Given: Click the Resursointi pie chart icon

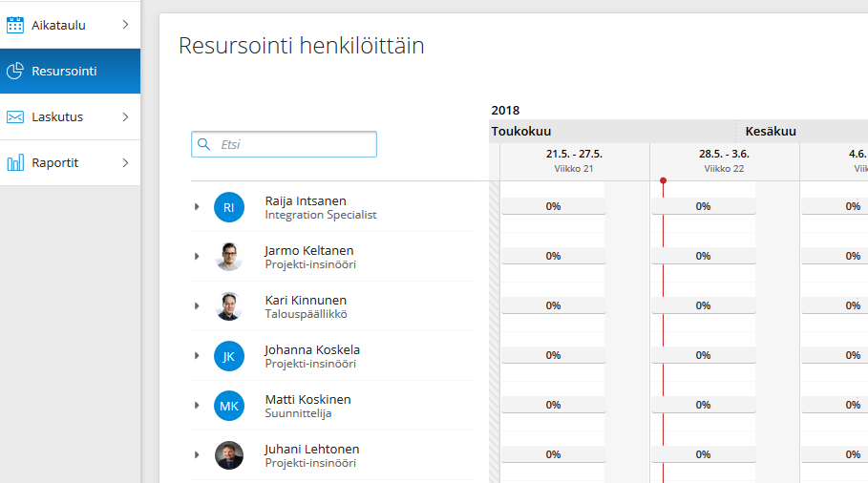Looking at the screenshot, I should coord(15,71).
